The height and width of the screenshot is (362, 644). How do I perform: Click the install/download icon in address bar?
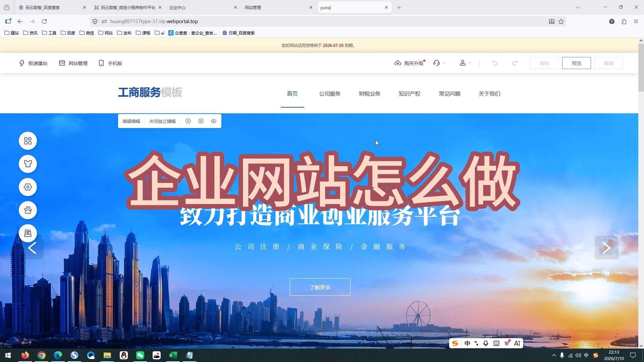coord(551,21)
